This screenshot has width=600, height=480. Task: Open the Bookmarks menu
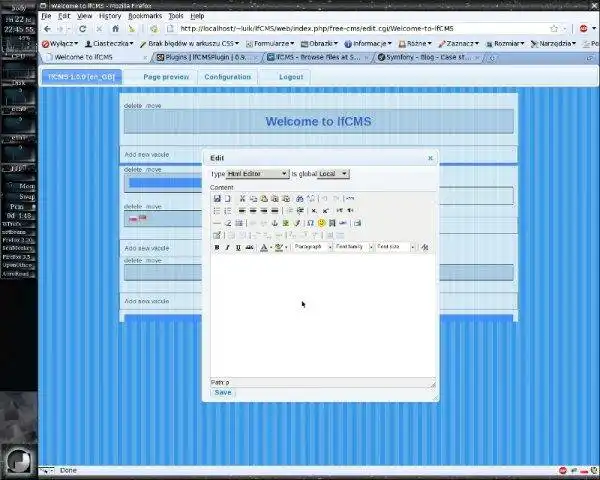coord(145,16)
